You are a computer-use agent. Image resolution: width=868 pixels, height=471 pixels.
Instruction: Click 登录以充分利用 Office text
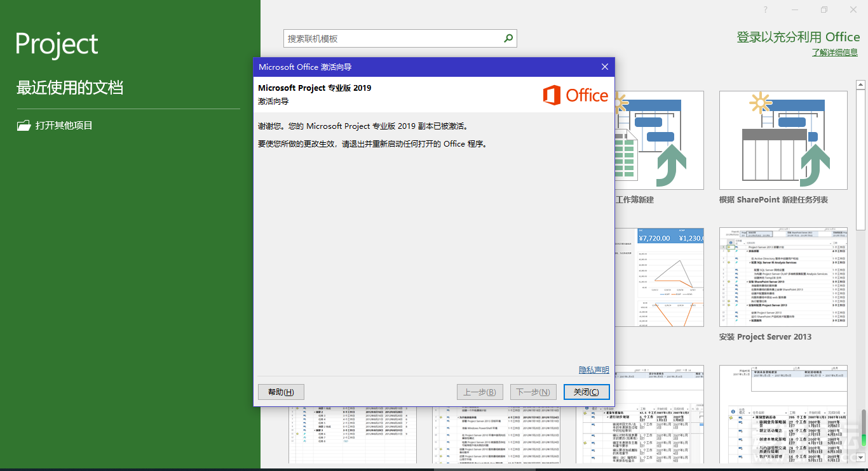click(x=798, y=37)
